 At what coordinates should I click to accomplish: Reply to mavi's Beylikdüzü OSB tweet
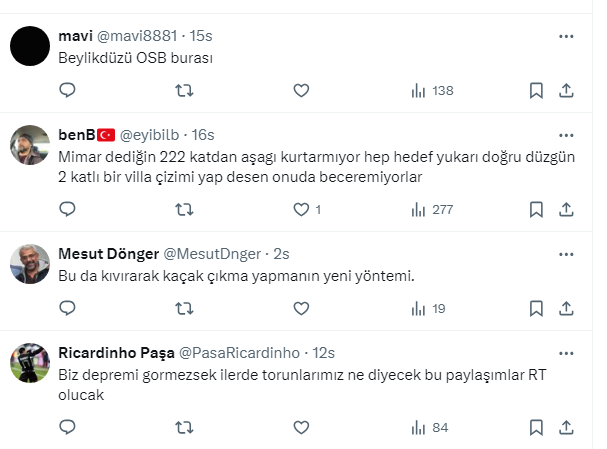(x=67, y=90)
